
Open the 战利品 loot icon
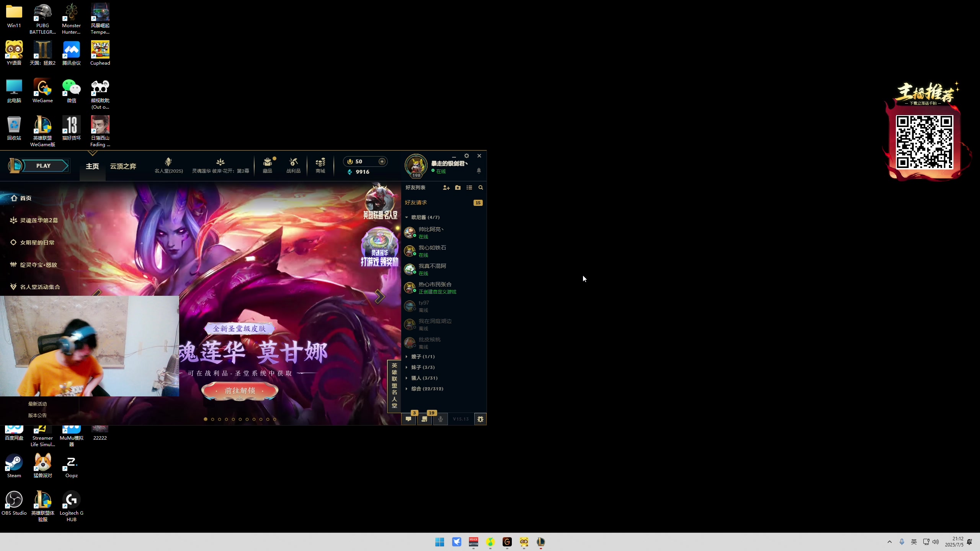[293, 166]
